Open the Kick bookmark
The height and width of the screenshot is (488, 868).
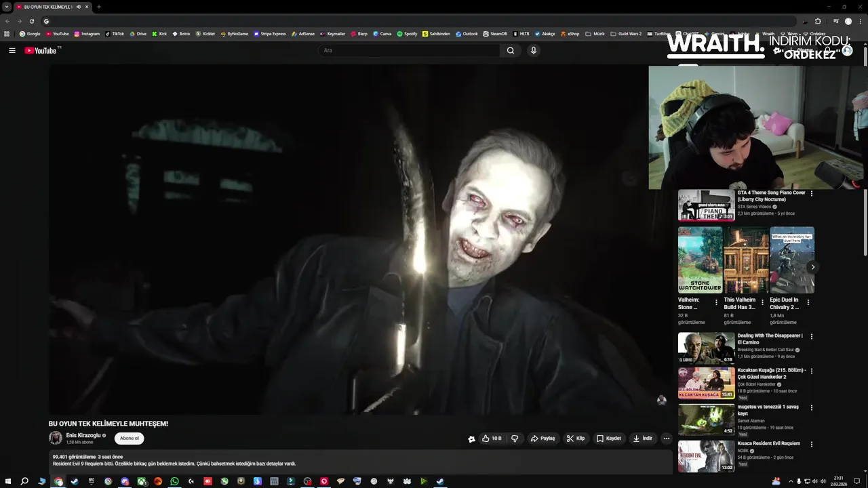pyautogui.click(x=159, y=34)
